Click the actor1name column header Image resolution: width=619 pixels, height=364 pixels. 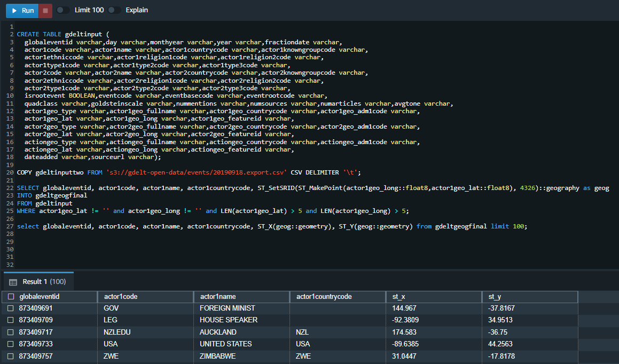tap(218, 297)
